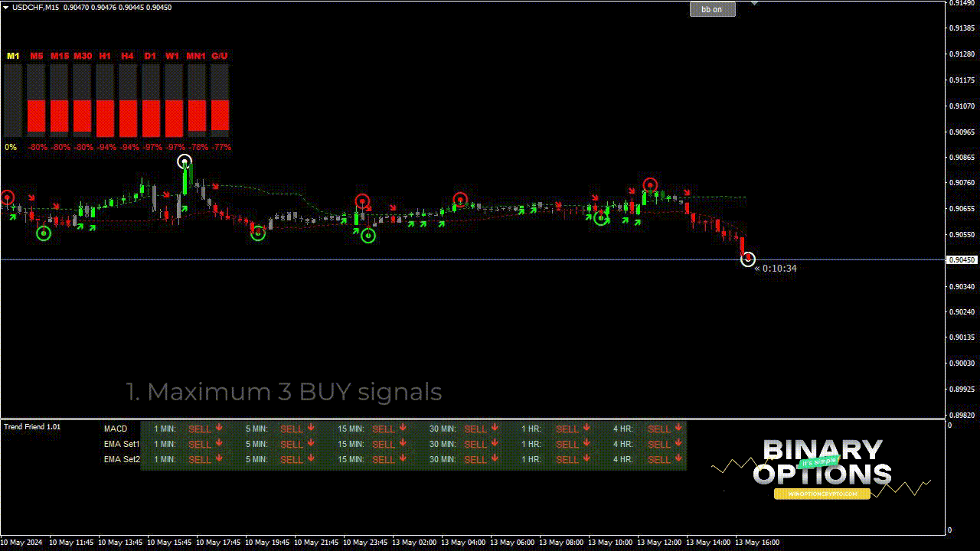Viewport: 980px width, 551px height.
Task: Click the EMA Set2 4 HR sell arrow
Action: click(x=678, y=459)
